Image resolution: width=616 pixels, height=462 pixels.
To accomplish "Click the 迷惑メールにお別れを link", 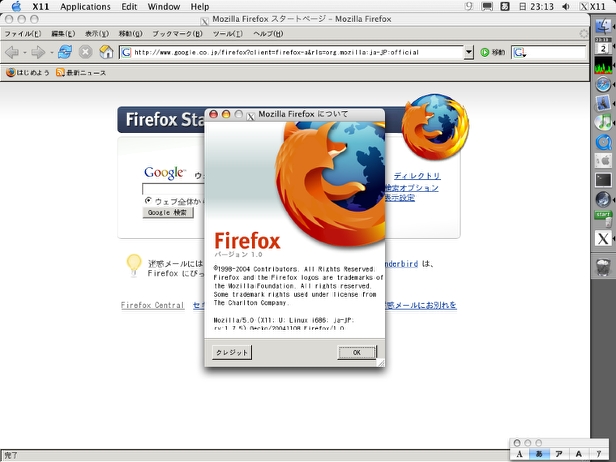I will [421, 305].
